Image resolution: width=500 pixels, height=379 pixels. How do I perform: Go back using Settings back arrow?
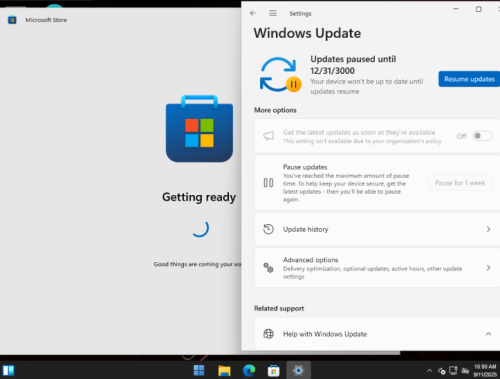point(253,13)
